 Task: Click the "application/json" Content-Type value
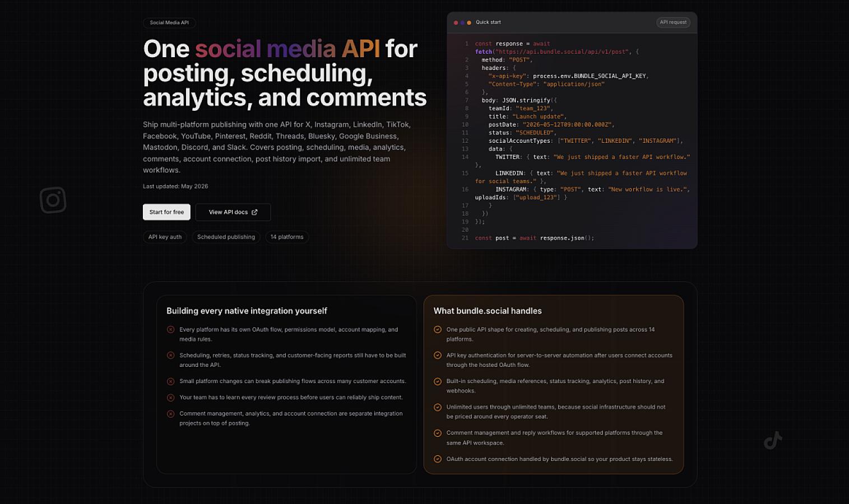coord(574,84)
